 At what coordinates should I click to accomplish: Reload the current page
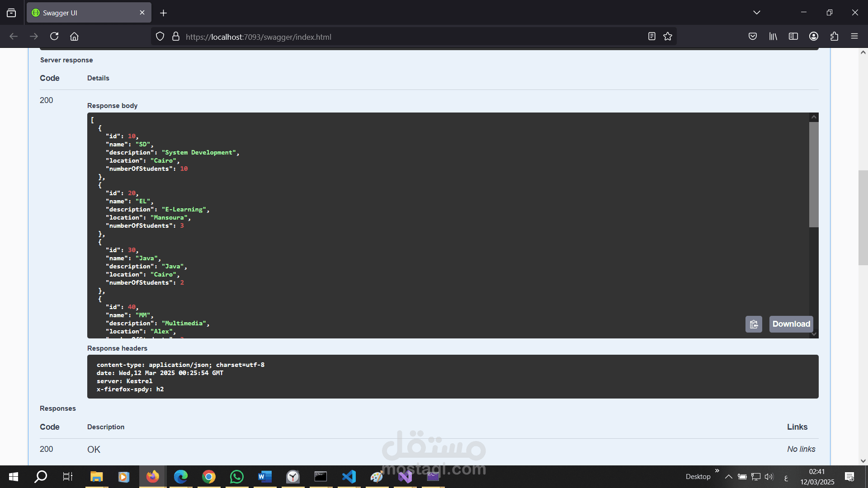click(54, 37)
